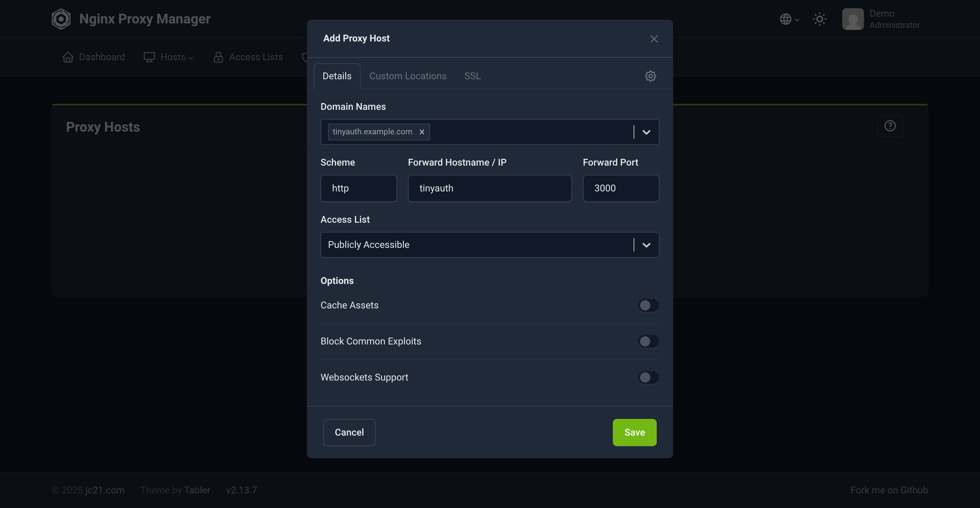980x508 pixels.
Task: Click the gear icon in the dialog
Action: pos(650,76)
